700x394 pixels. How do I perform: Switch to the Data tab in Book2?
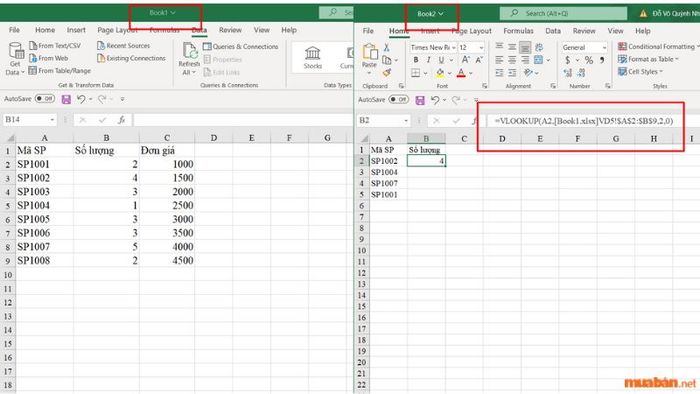[x=553, y=31]
